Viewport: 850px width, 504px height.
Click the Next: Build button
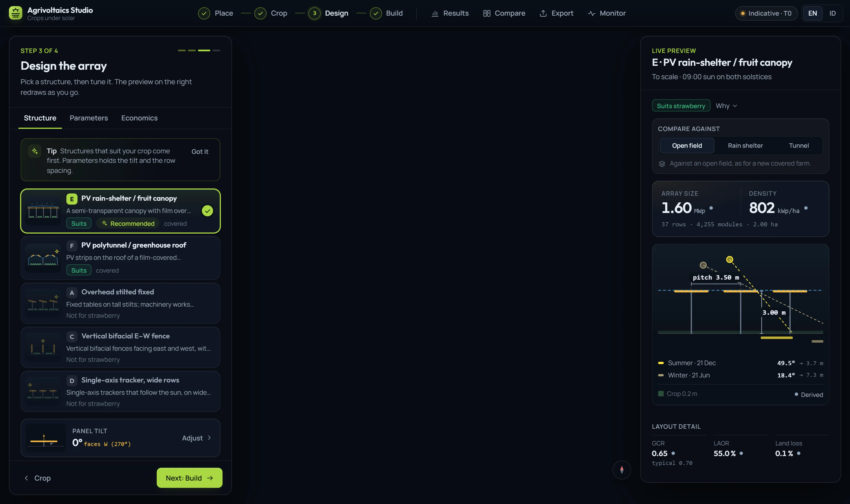click(189, 478)
